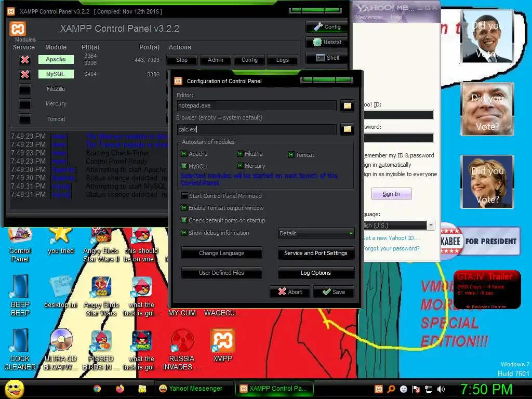Open RUSSIA INVADES desktop icon
This screenshot has width=532, height=399.
pos(182,350)
